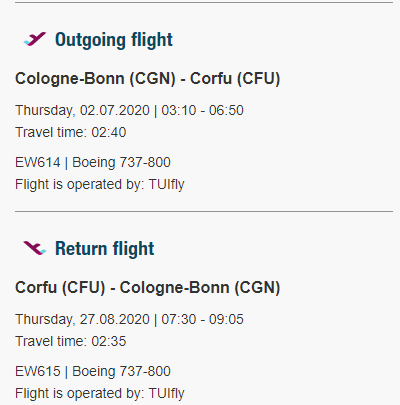This screenshot has width=400, height=405.
Task: Click the divider line above Outgoing flight
Action: (x=204, y=2)
